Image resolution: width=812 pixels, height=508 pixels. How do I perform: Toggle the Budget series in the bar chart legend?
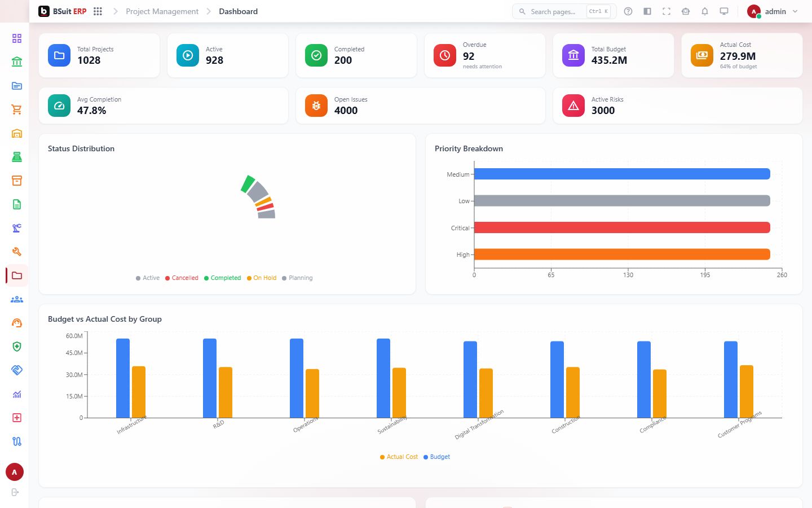point(436,457)
